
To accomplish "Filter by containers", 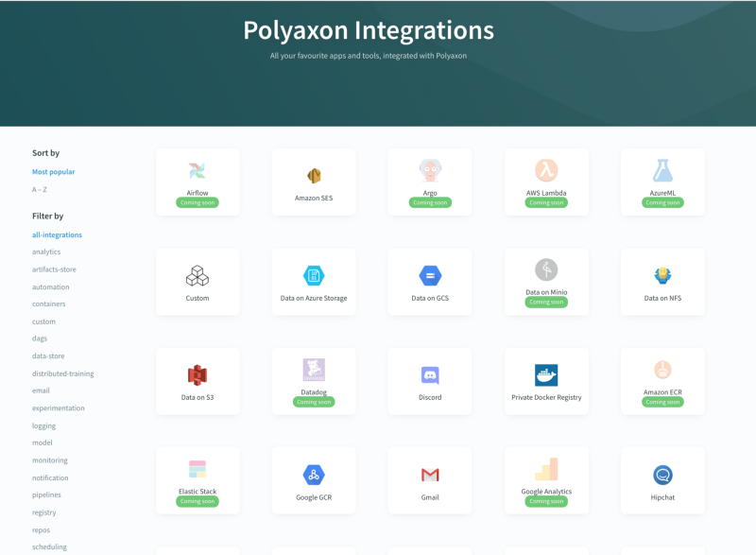I will point(49,304).
